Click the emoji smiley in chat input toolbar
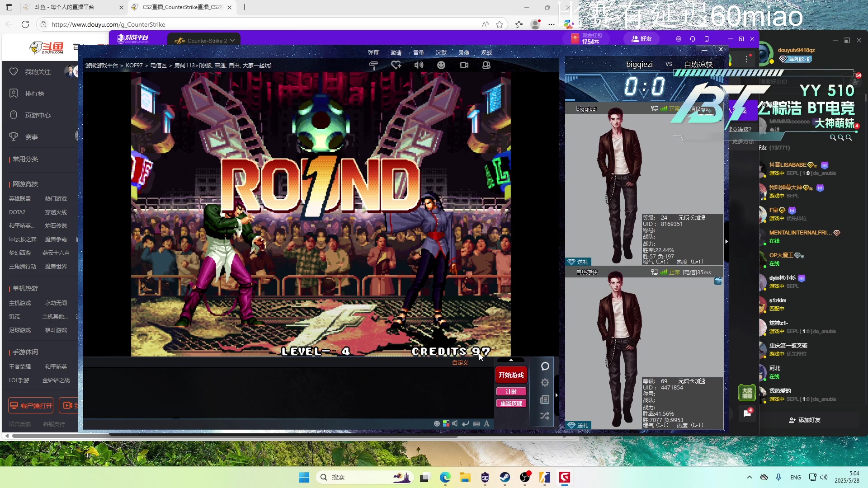The width and height of the screenshot is (868, 488). coord(437,424)
